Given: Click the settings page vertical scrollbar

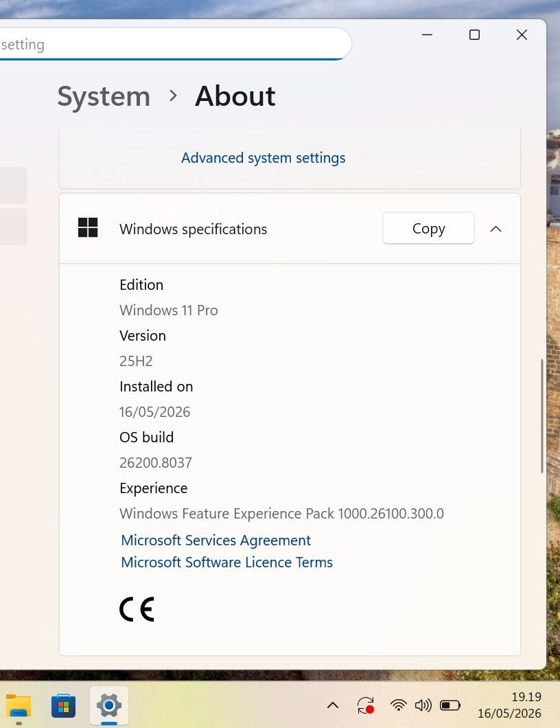Looking at the screenshot, I should click(x=542, y=416).
